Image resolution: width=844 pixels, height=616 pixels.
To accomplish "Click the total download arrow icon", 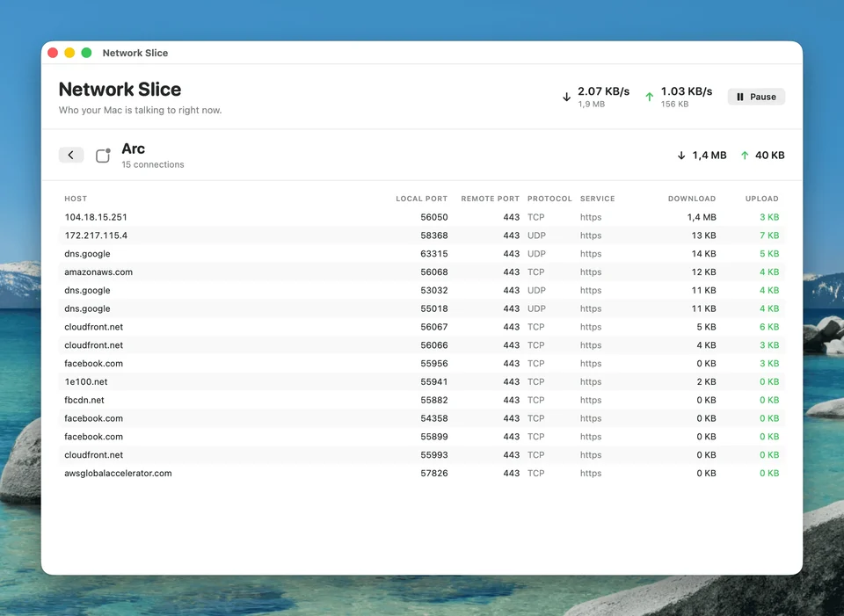I will coord(566,97).
